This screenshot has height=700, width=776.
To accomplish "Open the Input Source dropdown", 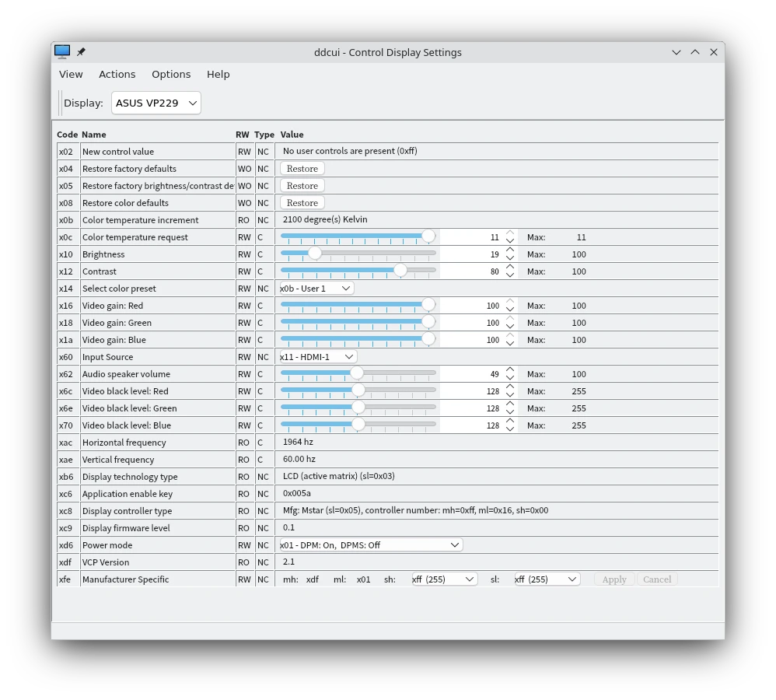I will coord(315,356).
